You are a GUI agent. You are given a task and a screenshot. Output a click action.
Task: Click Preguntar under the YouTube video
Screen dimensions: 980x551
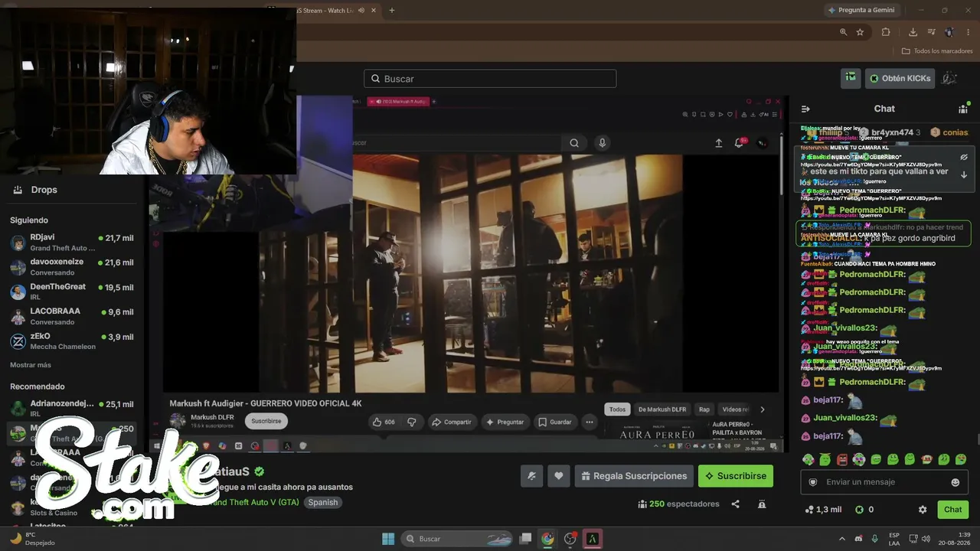505,422
